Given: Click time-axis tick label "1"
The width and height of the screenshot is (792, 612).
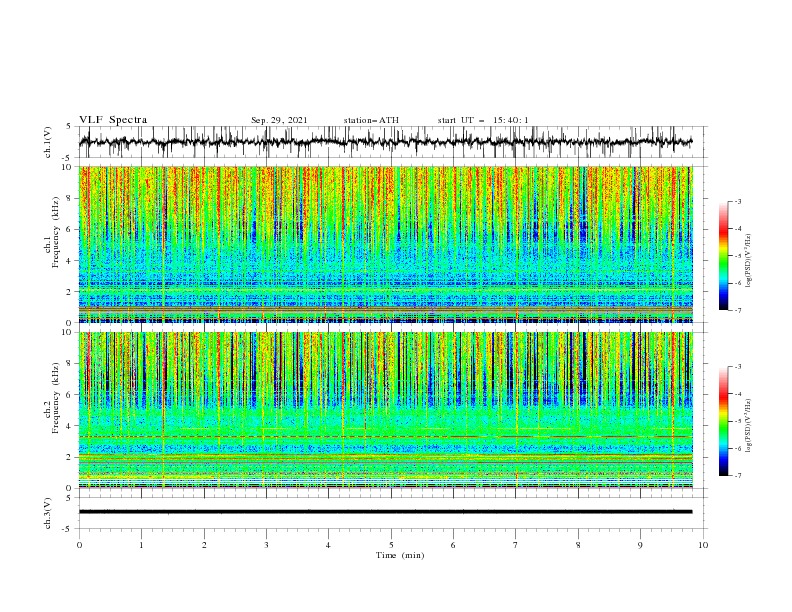Looking at the screenshot, I should pyautogui.click(x=141, y=545).
